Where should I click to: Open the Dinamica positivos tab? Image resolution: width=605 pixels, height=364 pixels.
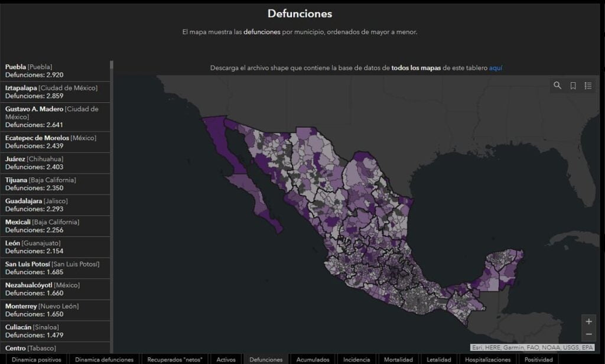click(36, 359)
